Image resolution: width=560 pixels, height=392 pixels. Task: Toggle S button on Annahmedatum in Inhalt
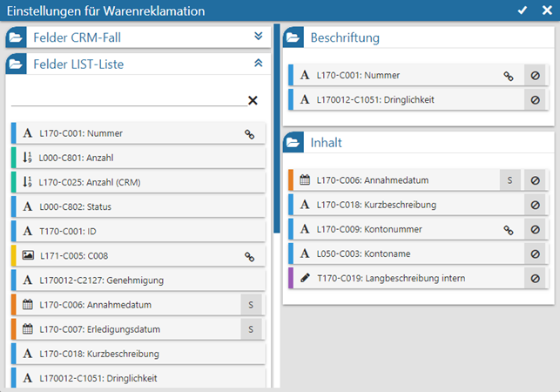coord(509,180)
